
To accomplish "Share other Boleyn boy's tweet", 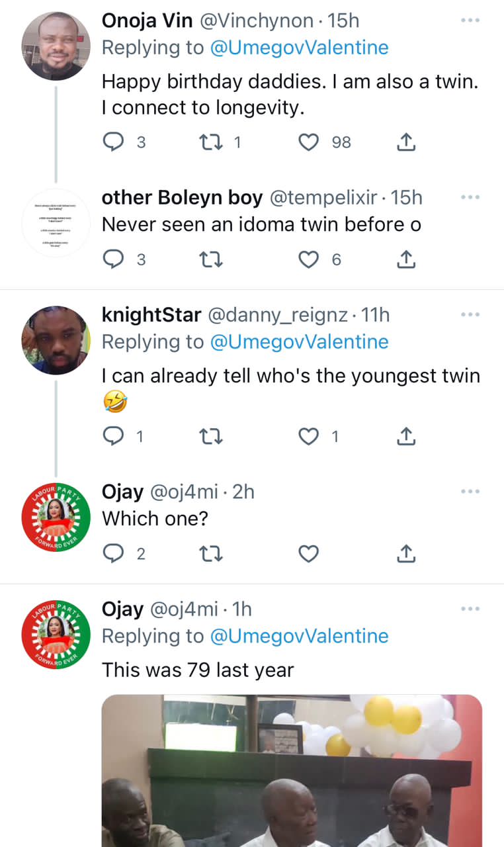I will pyautogui.click(x=406, y=260).
